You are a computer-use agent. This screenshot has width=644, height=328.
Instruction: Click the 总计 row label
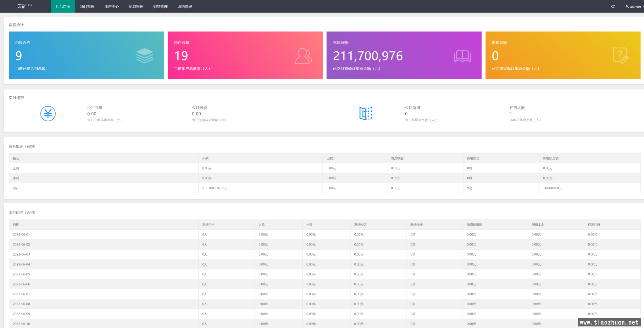[x=16, y=188]
